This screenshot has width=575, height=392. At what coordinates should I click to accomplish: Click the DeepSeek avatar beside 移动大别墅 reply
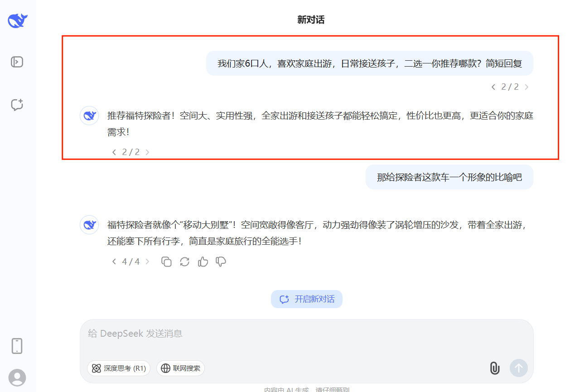click(89, 225)
